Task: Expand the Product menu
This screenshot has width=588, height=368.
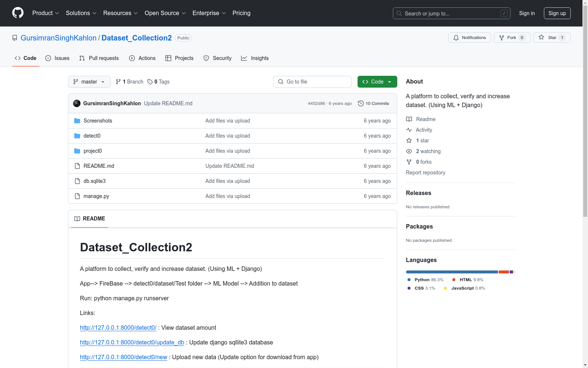Action: (46, 13)
